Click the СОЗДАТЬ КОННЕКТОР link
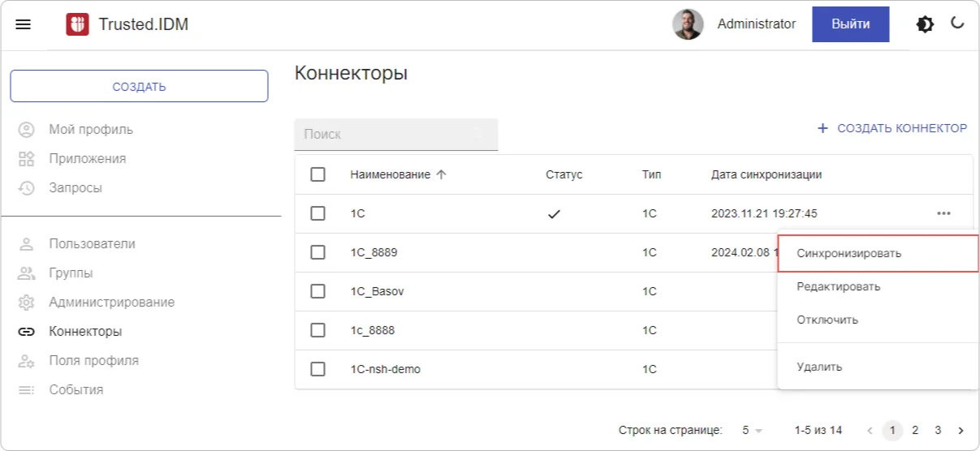This screenshot has width=980, height=451. click(x=891, y=128)
